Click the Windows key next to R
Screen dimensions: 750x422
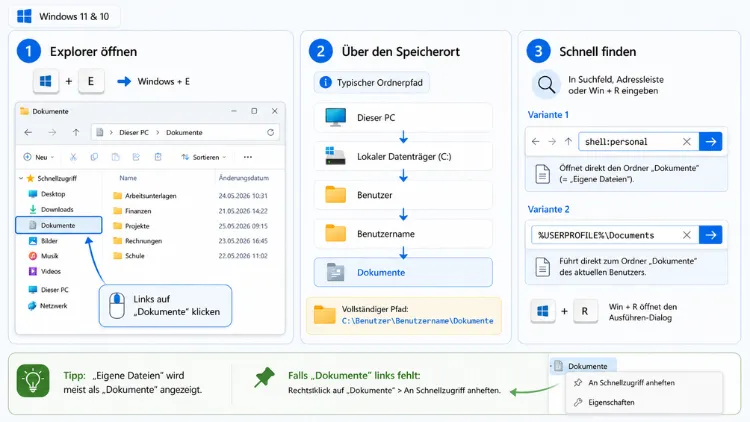click(542, 311)
